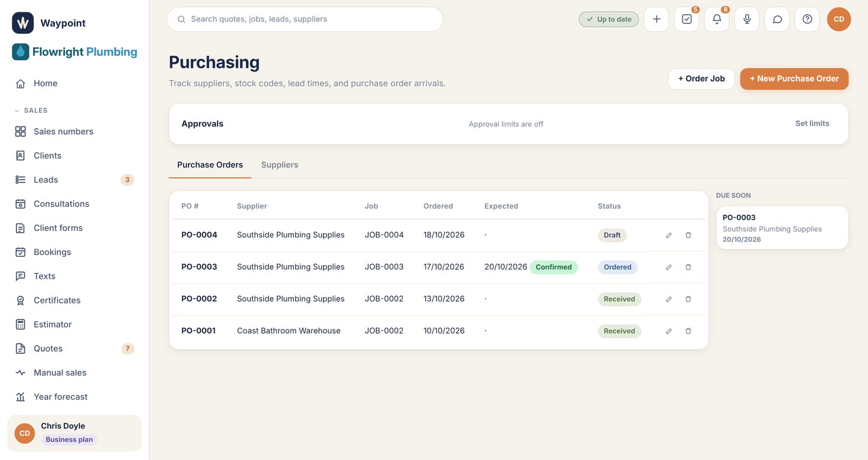The image size is (868, 460).
Task: Open the help question mark icon
Action: [807, 19]
